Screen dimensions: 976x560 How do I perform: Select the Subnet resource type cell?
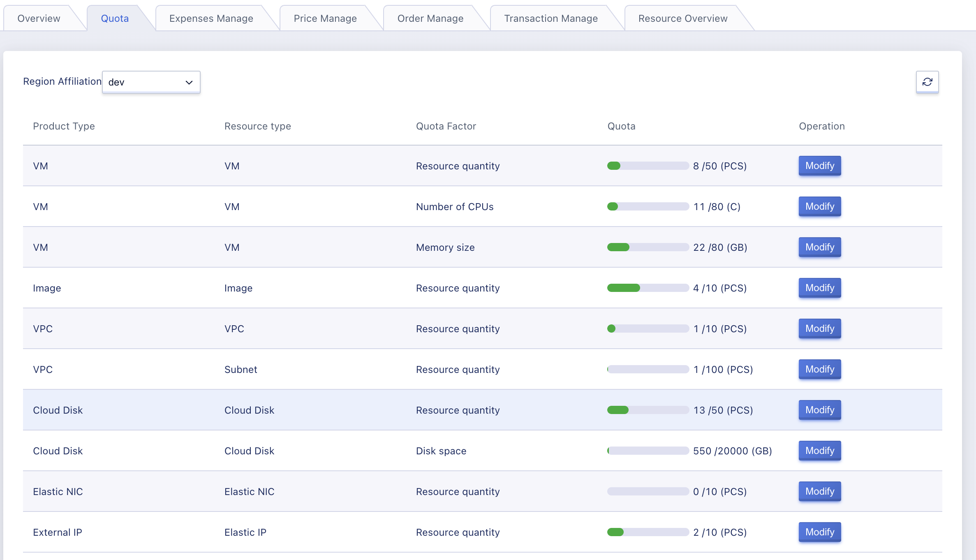click(241, 370)
